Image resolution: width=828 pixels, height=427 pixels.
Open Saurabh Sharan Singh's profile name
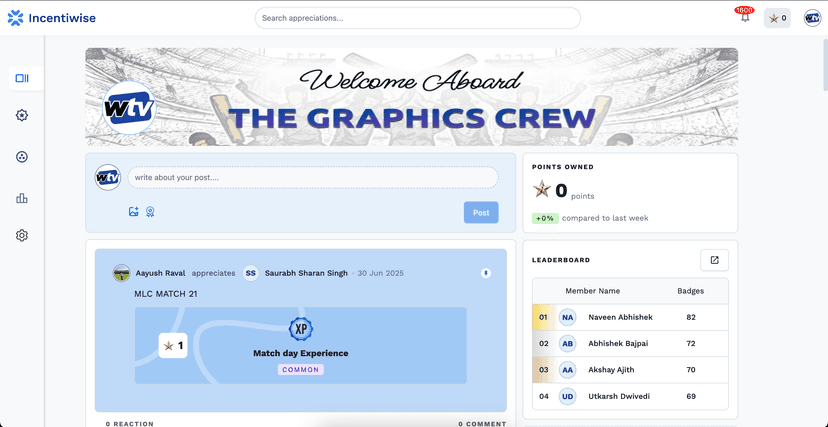pos(306,273)
